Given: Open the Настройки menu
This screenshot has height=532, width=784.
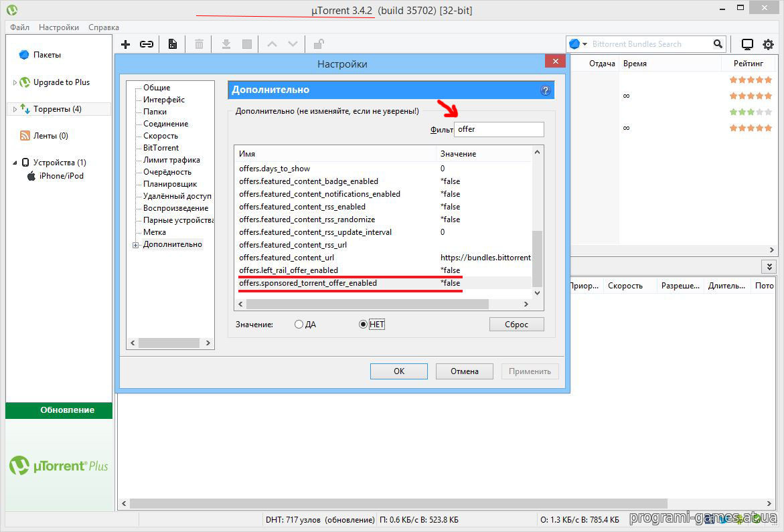Looking at the screenshot, I should tap(58, 27).
